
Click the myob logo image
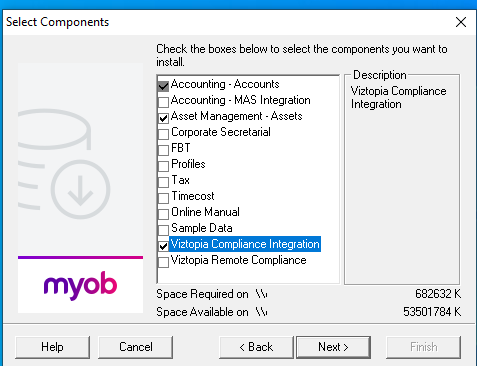point(80,285)
